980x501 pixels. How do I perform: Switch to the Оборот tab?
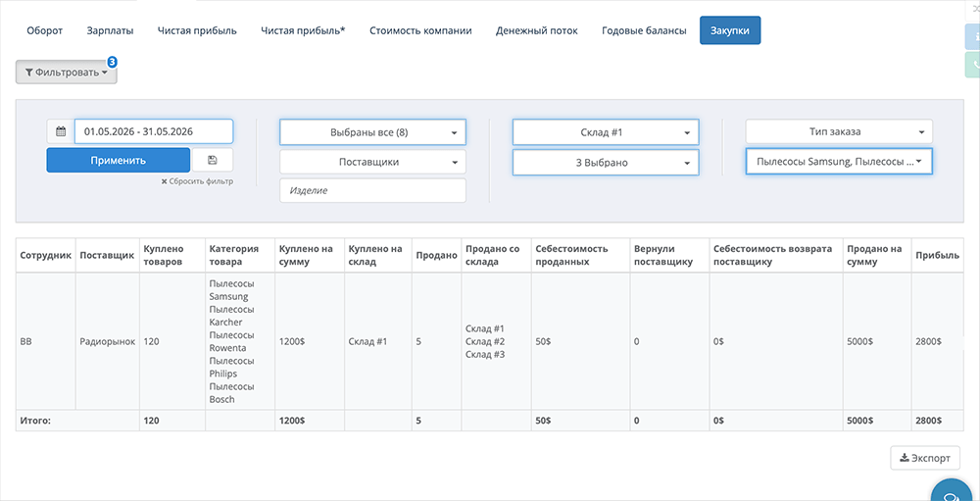(x=45, y=30)
